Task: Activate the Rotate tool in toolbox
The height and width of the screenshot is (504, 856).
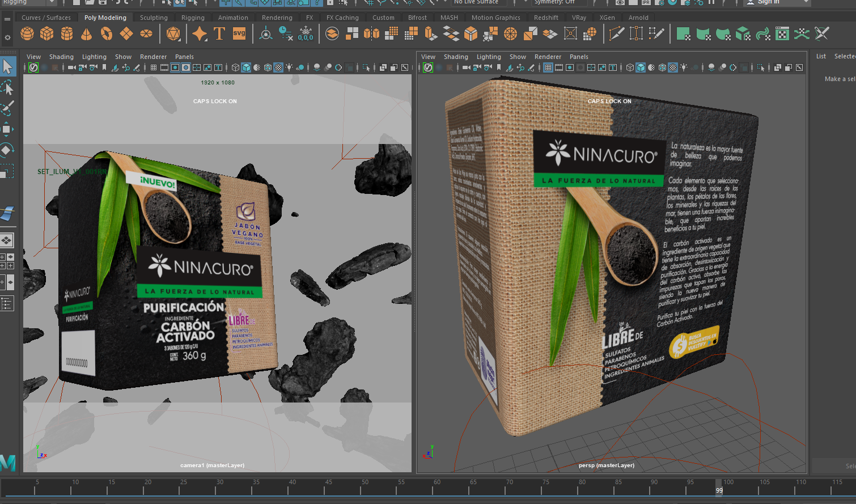Action: [7, 150]
